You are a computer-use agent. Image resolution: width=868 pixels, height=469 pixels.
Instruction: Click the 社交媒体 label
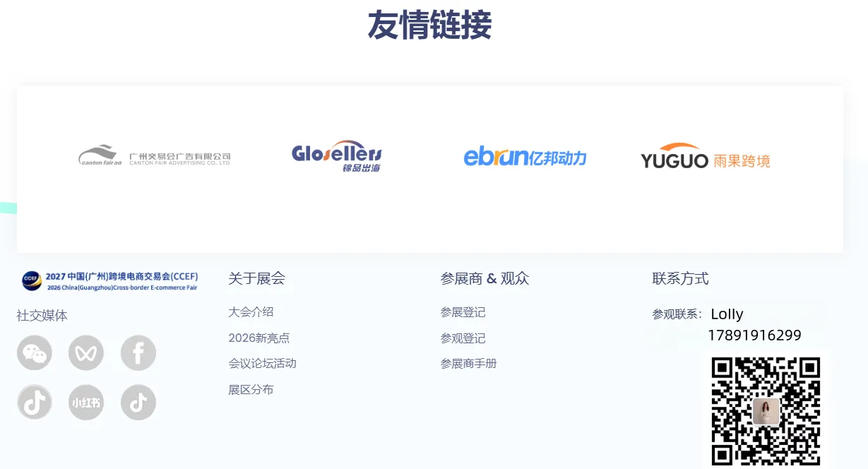42,315
